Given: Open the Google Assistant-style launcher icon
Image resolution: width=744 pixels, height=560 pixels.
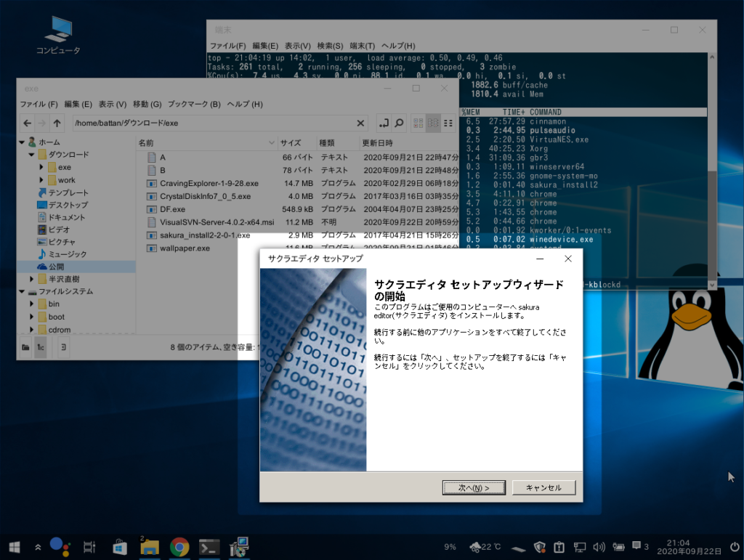Looking at the screenshot, I should (x=60, y=547).
